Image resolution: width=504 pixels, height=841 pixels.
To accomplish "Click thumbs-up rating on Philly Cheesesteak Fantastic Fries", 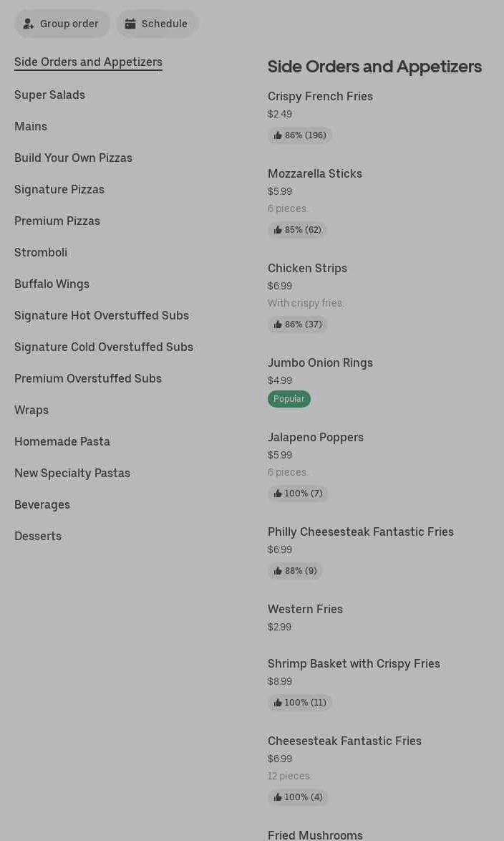I will [295, 571].
